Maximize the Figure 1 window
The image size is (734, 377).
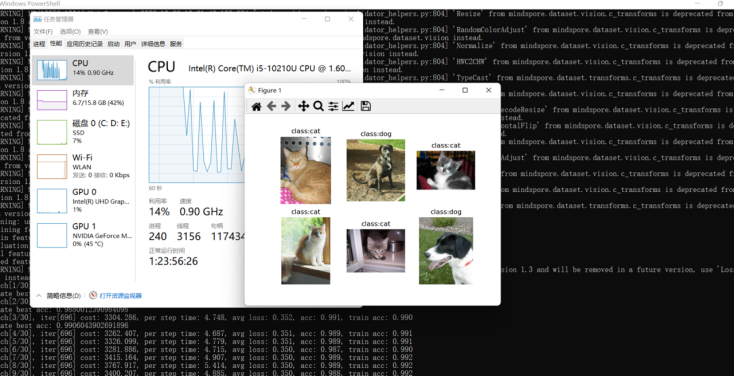click(465, 90)
